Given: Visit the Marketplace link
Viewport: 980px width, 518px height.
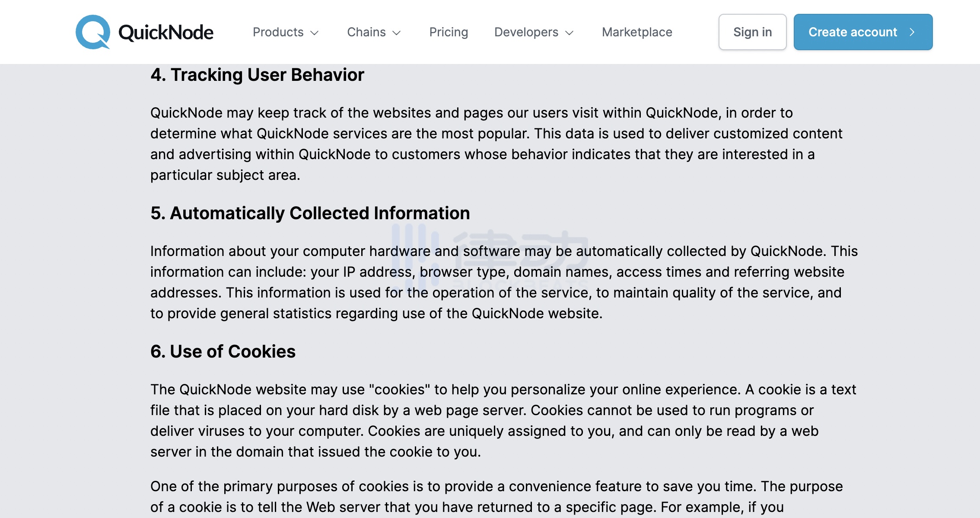Looking at the screenshot, I should point(637,32).
